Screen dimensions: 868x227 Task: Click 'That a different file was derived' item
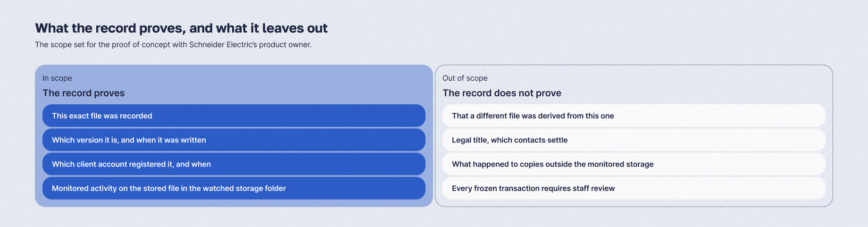pos(634,116)
